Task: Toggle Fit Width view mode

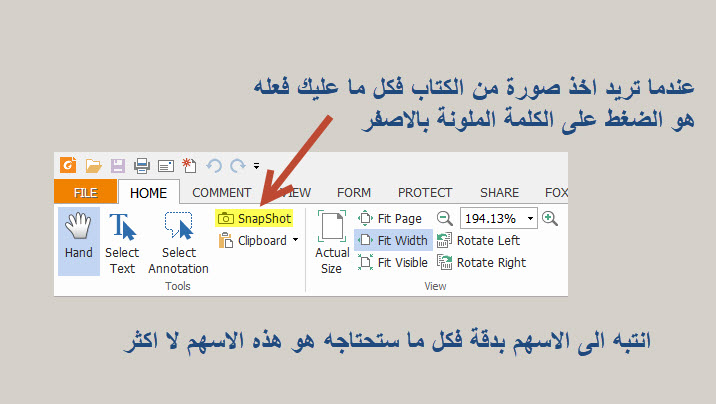Action: coord(393,240)
